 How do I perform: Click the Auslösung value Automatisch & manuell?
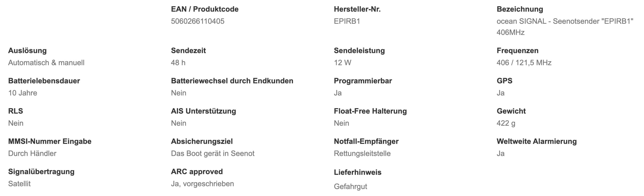coord(46,63)
